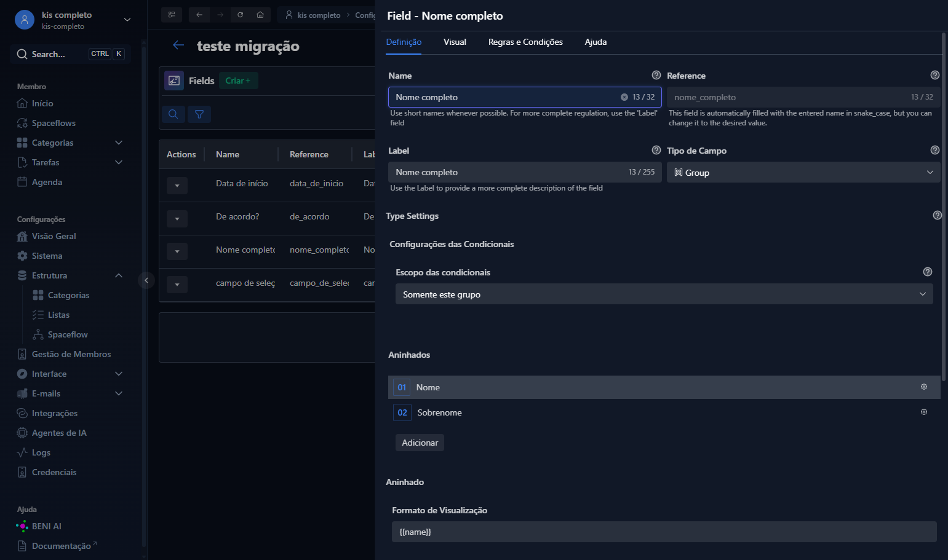This screenshot has width=948, height=560.
Task: Click the Criar + button
Action: (x=238, y=81)
